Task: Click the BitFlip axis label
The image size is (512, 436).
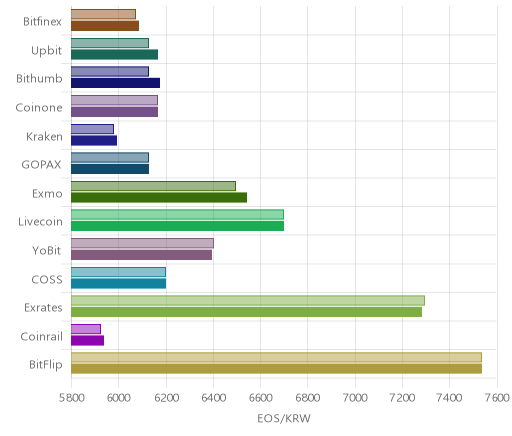Action: pyautogui.click(x=46, y=365)
